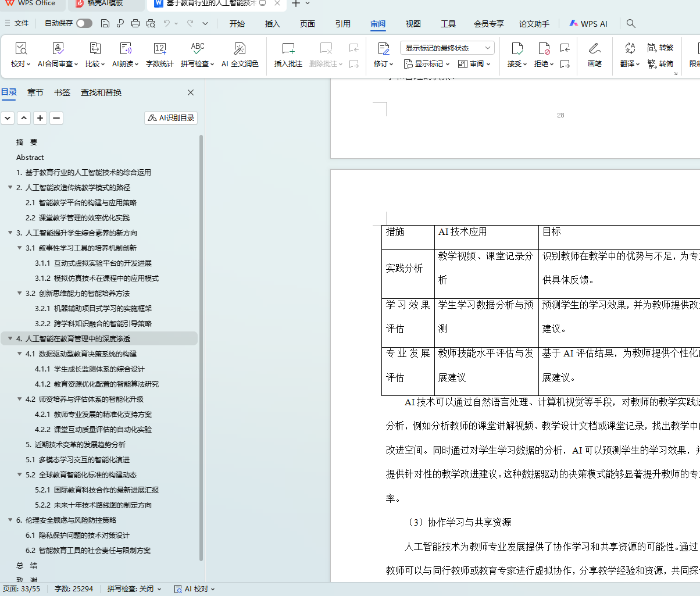Collapse the 3.1 叙事性学习工具 tree node

[20, 248]
